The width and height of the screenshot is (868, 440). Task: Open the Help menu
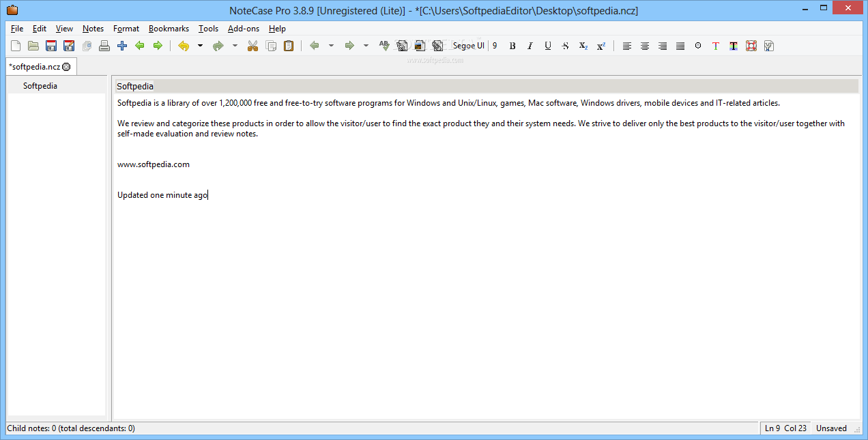pyautogui.click(x=277, y=29)
